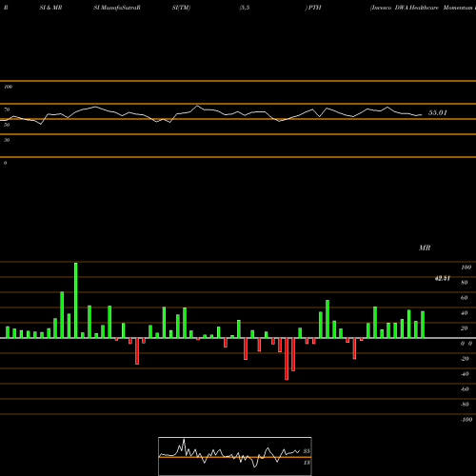Click the MR axis label 100
The width and height of the screenshot is (476, 476).
[466, 268]
